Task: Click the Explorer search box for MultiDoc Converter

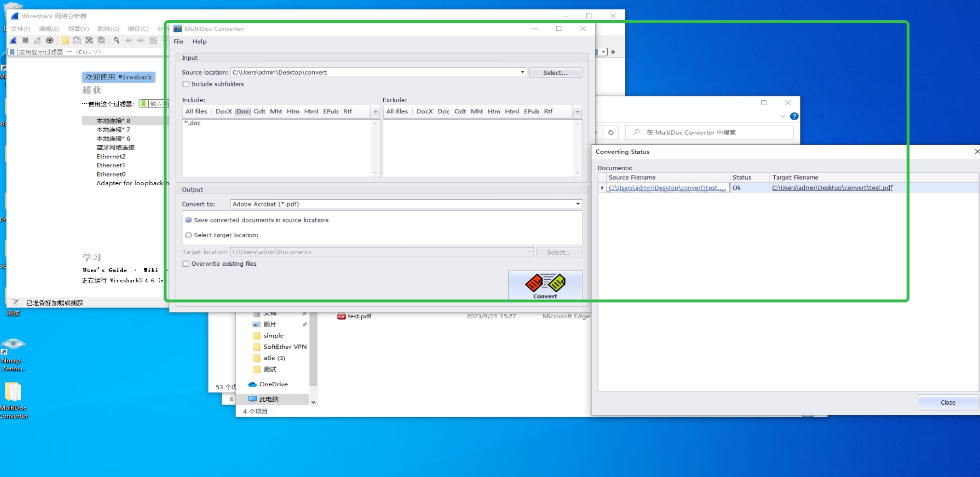Action: (710, 132)
